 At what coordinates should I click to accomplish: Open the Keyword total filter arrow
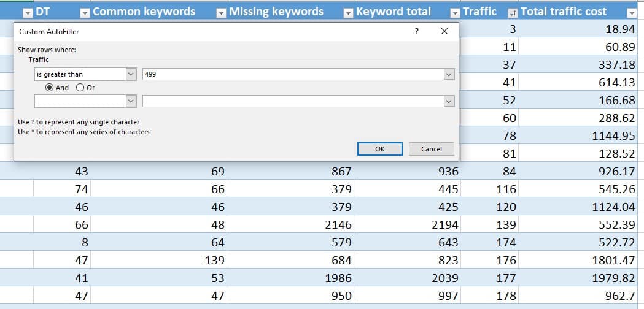click(x=455, y=13)
